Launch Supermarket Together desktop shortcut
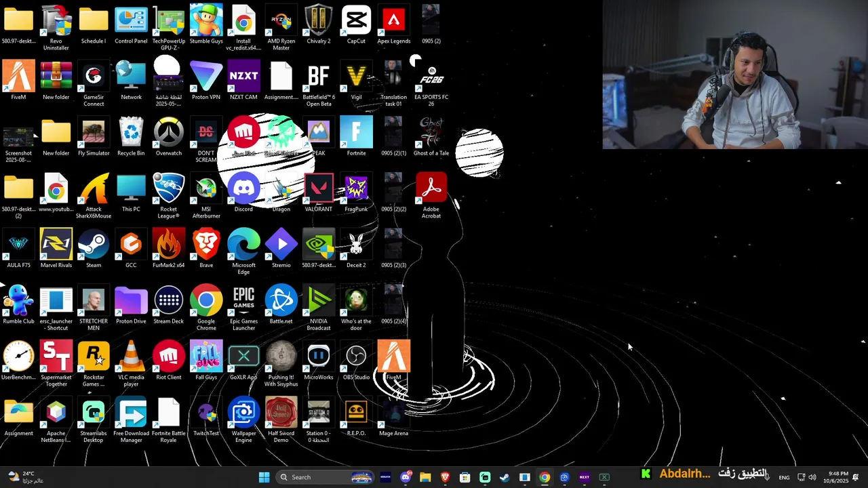The height and width of the screenshot is (488, 868). coord(56,364)
